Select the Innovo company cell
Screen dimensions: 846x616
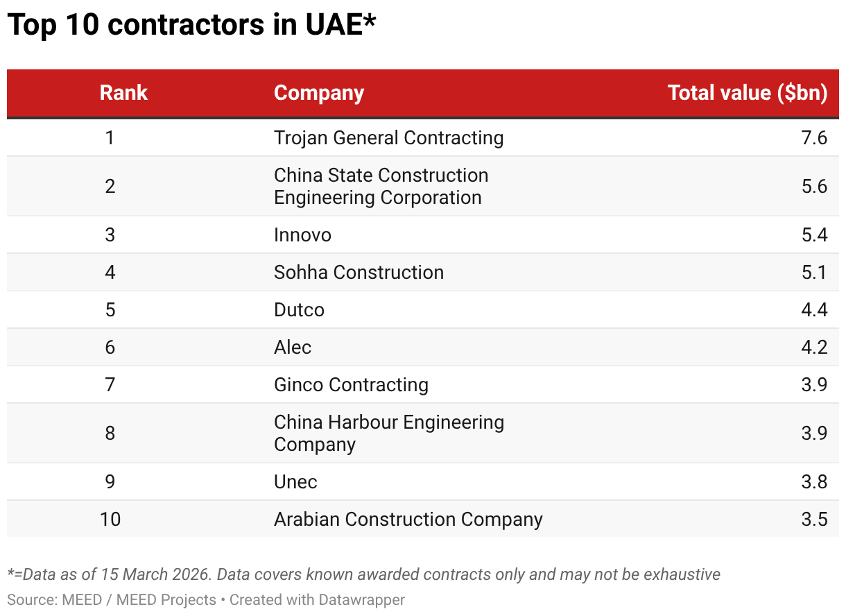point(302,234)
